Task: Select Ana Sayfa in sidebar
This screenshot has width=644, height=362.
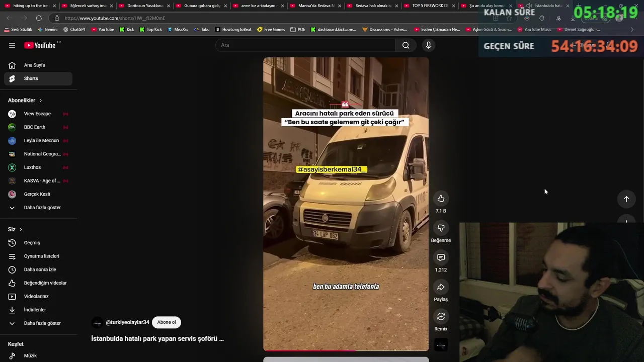Action: [x=38, y=65]
